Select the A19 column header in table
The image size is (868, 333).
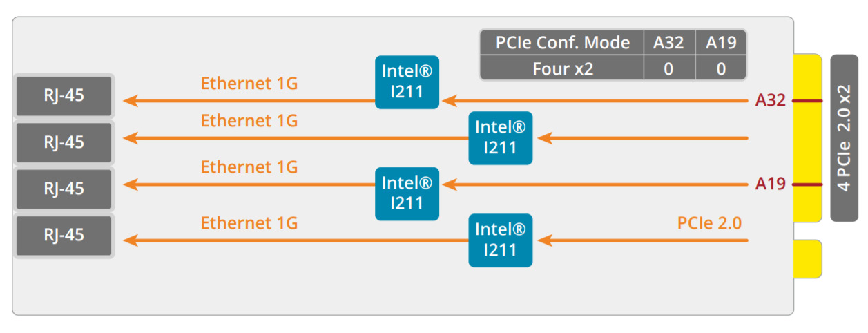click(x=721, y=43)
